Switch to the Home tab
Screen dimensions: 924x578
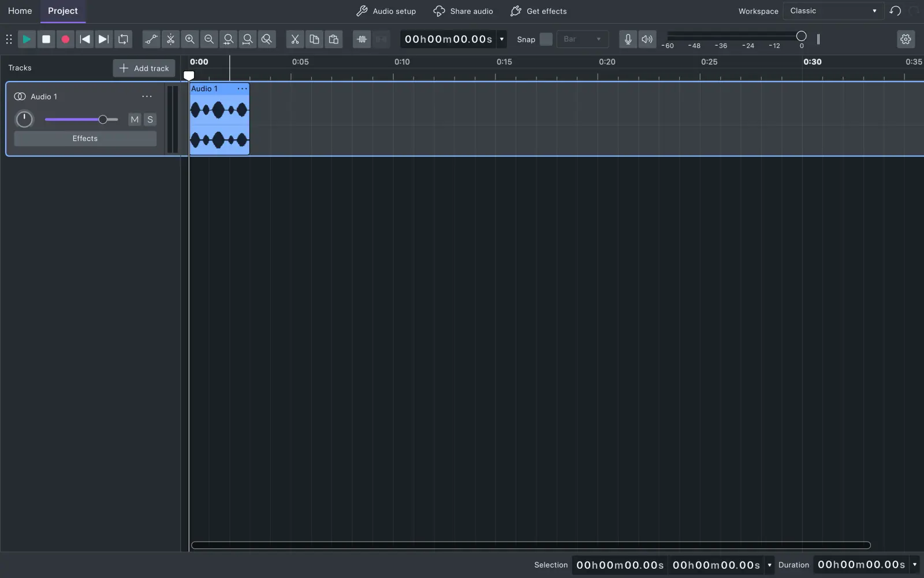point(20,11)
